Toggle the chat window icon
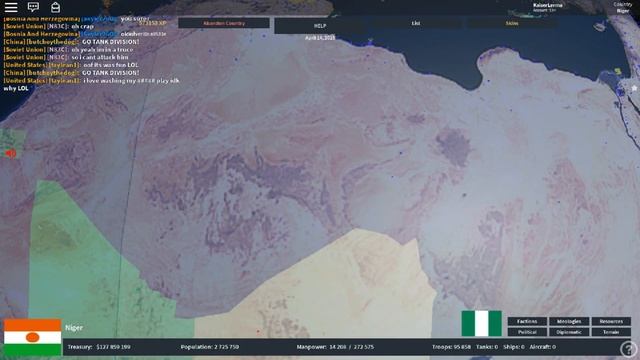Screen dimensions: 640x360 click(x=33, y=7)
